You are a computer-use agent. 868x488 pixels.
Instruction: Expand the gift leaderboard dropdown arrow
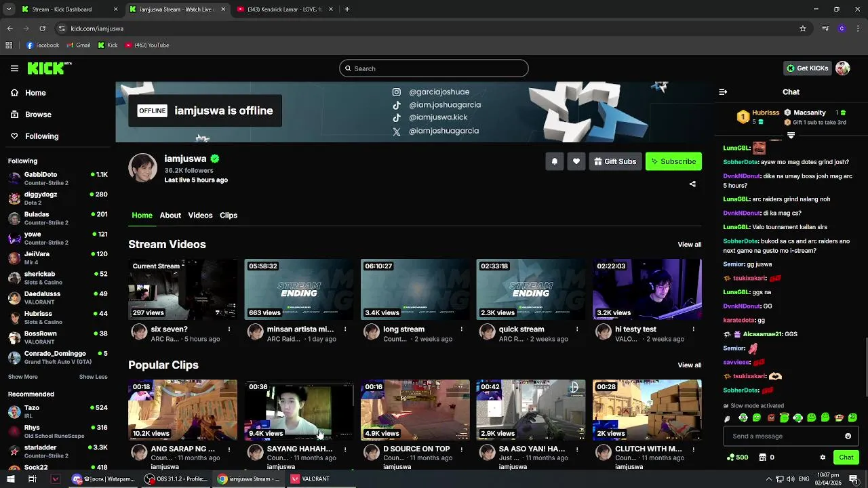(x=791, y=136)
